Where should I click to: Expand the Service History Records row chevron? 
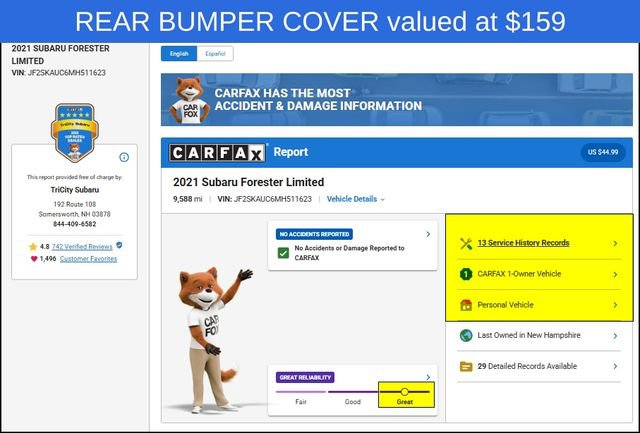(x=615, y=244)
